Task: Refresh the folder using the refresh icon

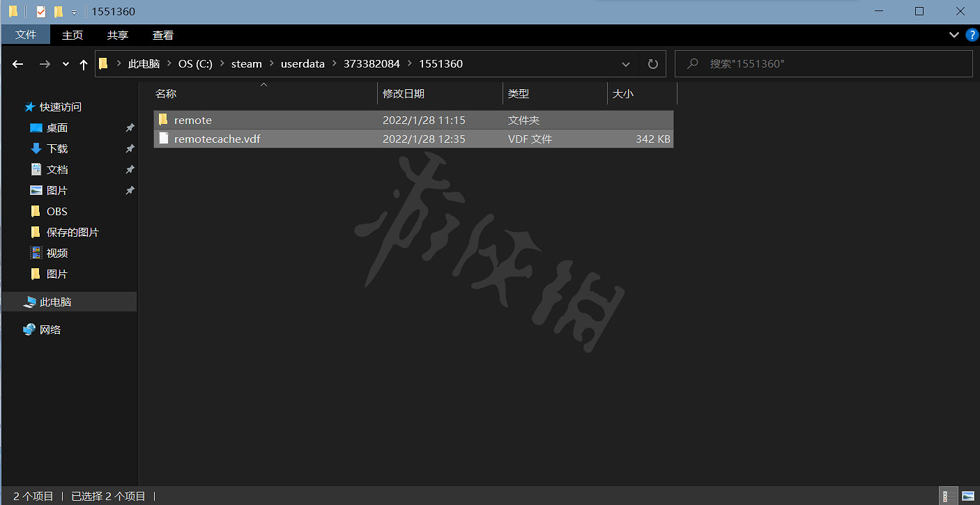Action: click(x=652, y=63)
